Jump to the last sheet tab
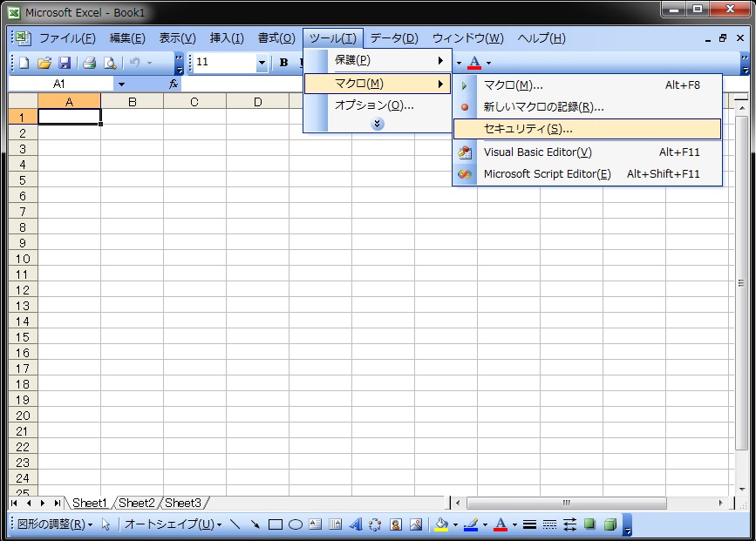Viewport: 756px width, 541px height. pos(58,503)
